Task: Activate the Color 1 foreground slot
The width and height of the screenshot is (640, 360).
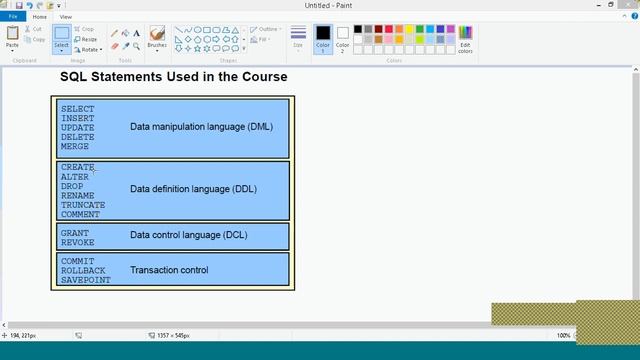Action: click(323, 39)
